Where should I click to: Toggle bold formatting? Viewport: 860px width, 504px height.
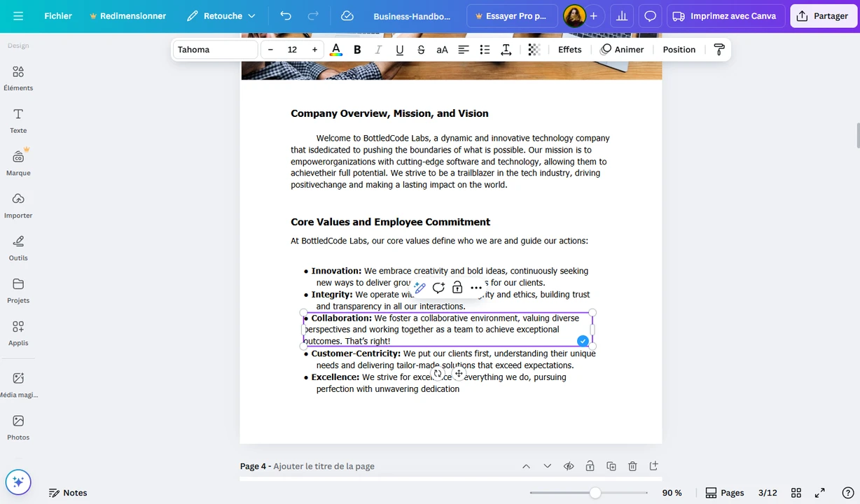click(357, 50)
